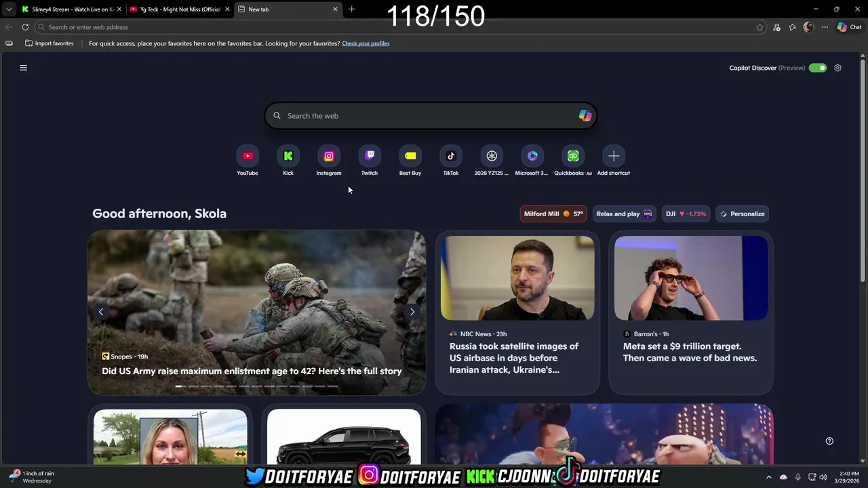Open the taskbar weather widget, 1 inch of rain

33,477
